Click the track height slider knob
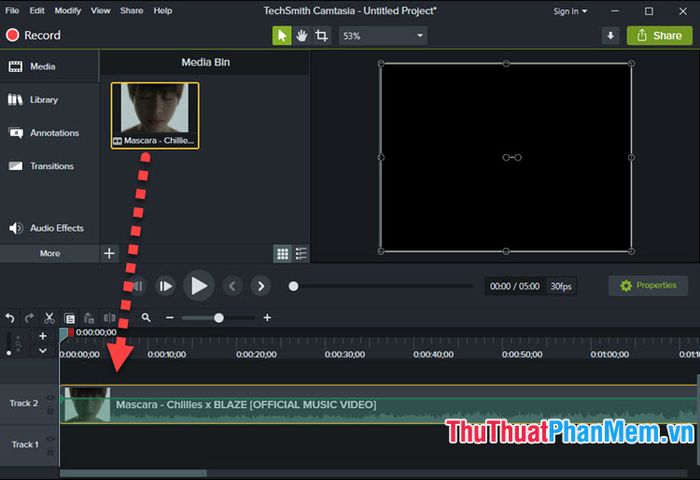This screenshot has width=700, height=480. click(x=9, y=353)
